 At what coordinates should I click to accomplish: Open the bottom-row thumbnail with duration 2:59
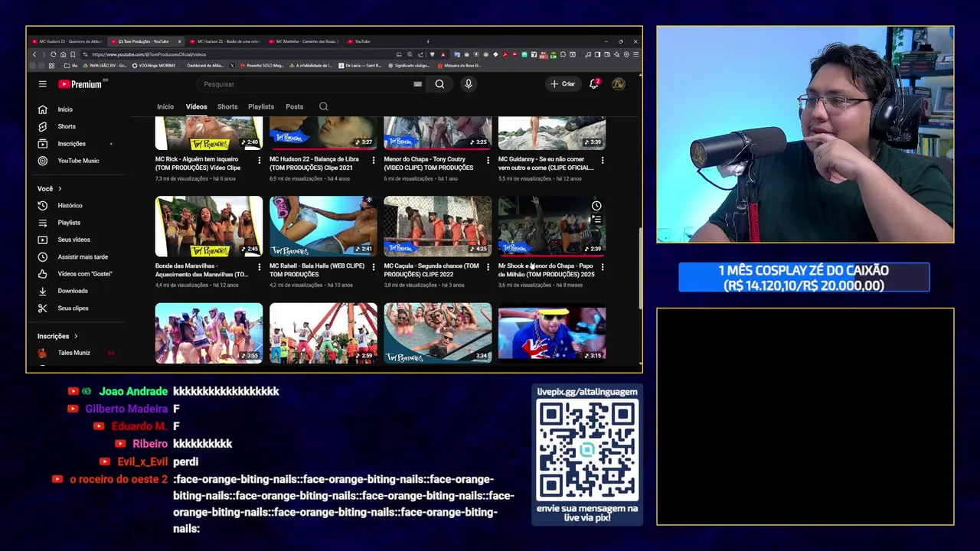(323, 333)
